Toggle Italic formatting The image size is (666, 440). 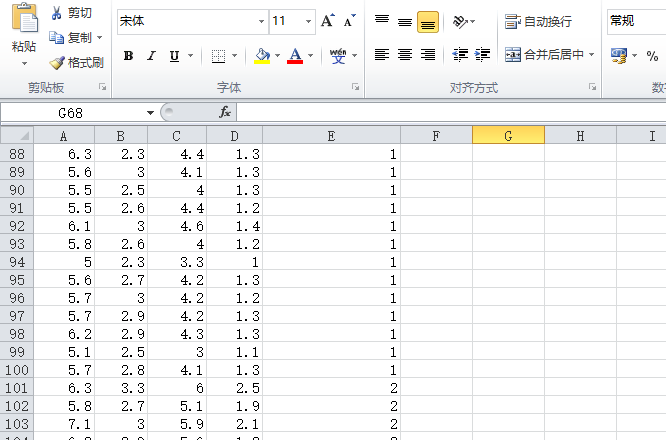pos(151,56)
